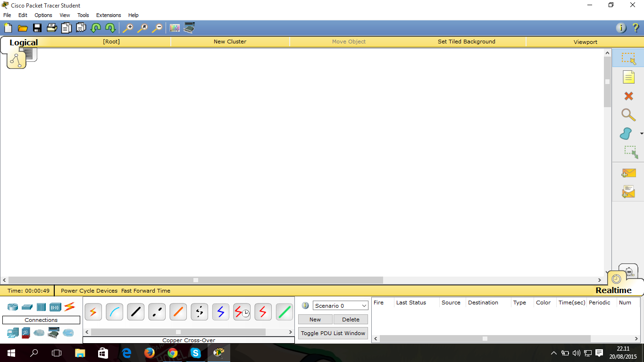
Task: Select the Routers device category
Action: (x=12, y=307)
